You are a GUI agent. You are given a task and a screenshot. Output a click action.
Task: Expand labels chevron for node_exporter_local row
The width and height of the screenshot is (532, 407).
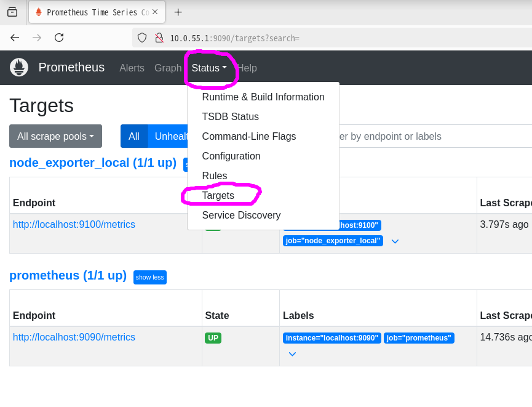coord(395,241)
